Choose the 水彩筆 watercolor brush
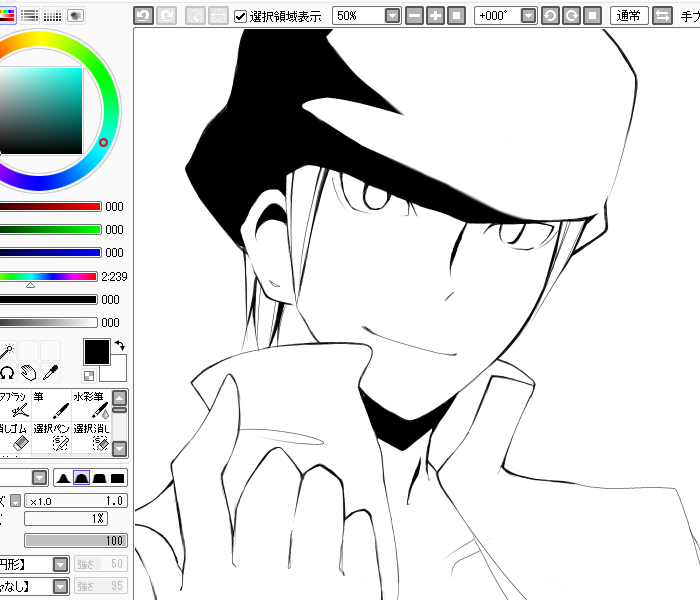Screen dimensions: 700x600 pyautogui.click(x=91, y=405)
